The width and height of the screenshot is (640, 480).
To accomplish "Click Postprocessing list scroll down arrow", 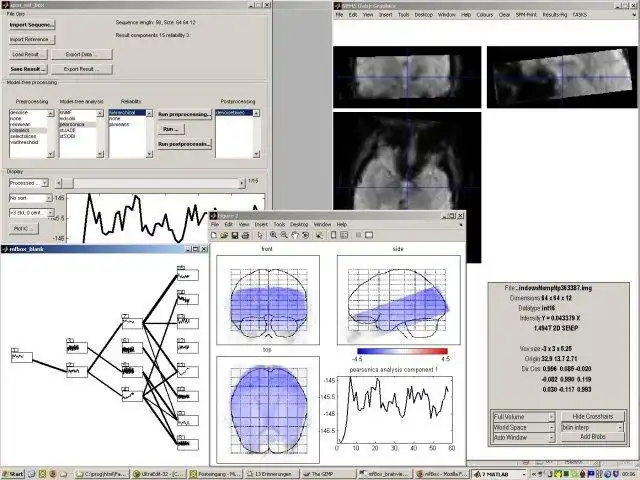I will click(256, 154).
